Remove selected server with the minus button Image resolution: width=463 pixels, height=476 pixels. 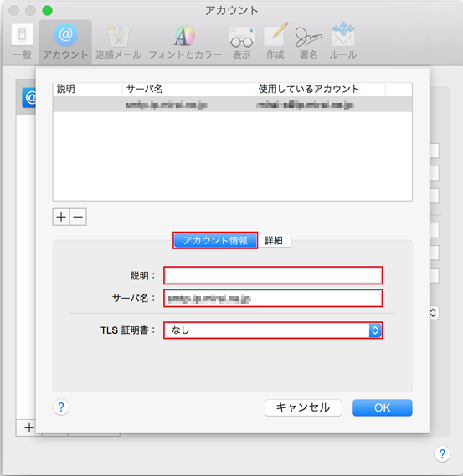(78, 217)
